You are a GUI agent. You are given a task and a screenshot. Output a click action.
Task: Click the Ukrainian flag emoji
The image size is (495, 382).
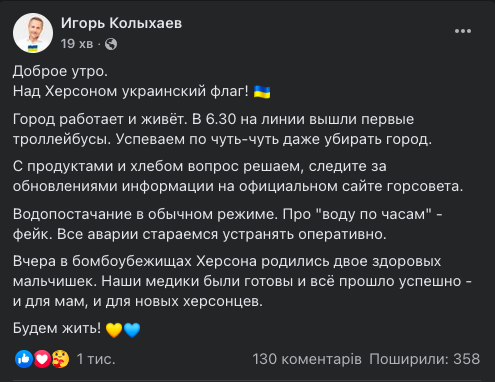(262, 92)
